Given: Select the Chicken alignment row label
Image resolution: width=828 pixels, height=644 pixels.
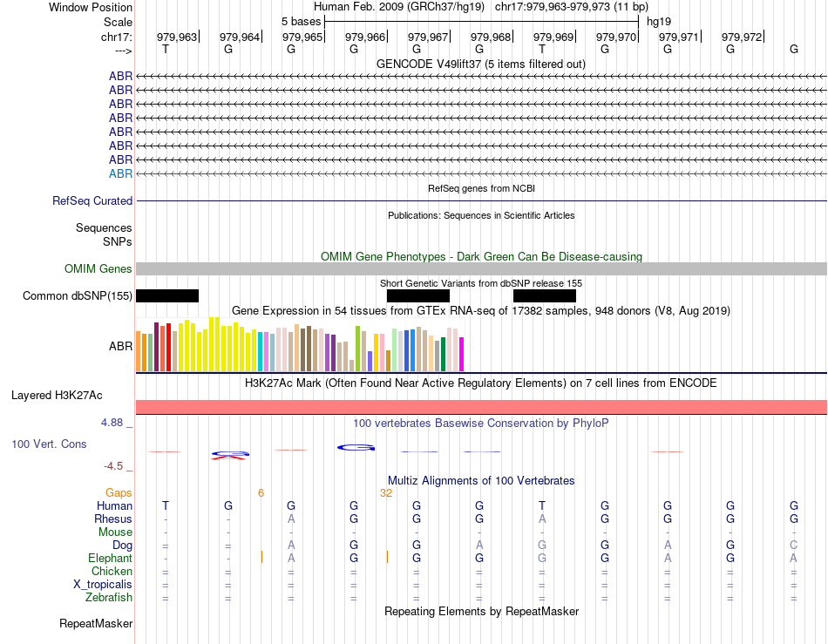Looking at the screenshot, I should coord(112,571).
